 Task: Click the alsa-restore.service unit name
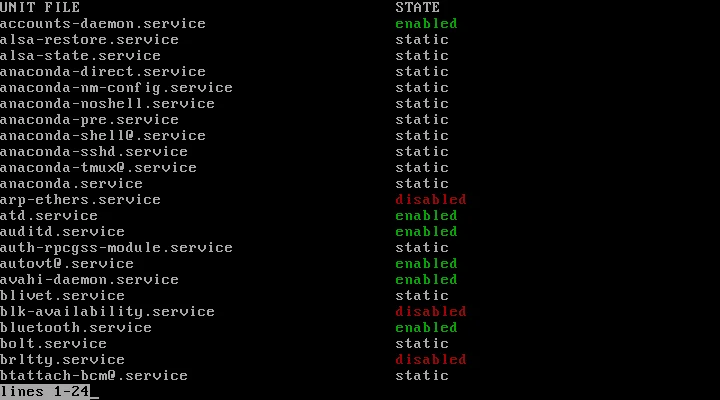tap(89, 40)
